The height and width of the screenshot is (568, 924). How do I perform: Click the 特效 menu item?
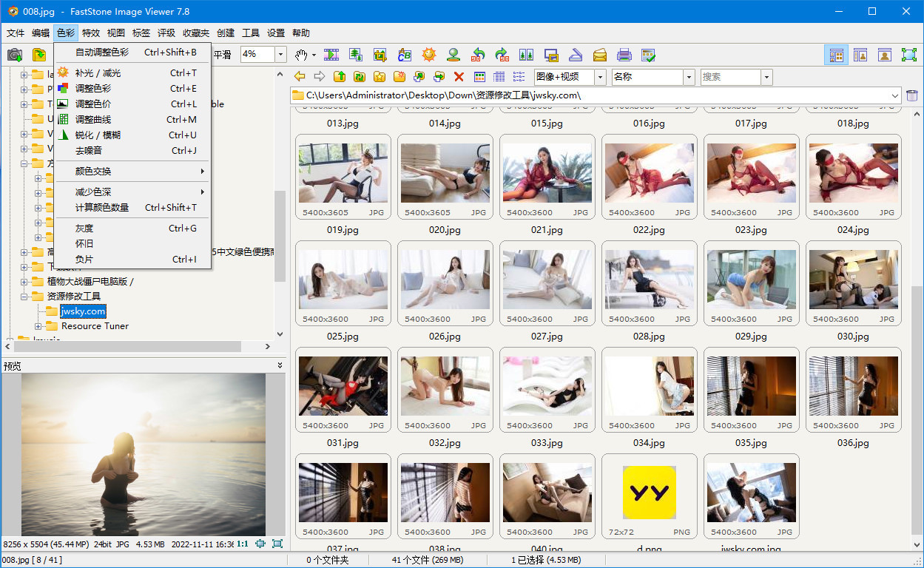coord(91,33)
